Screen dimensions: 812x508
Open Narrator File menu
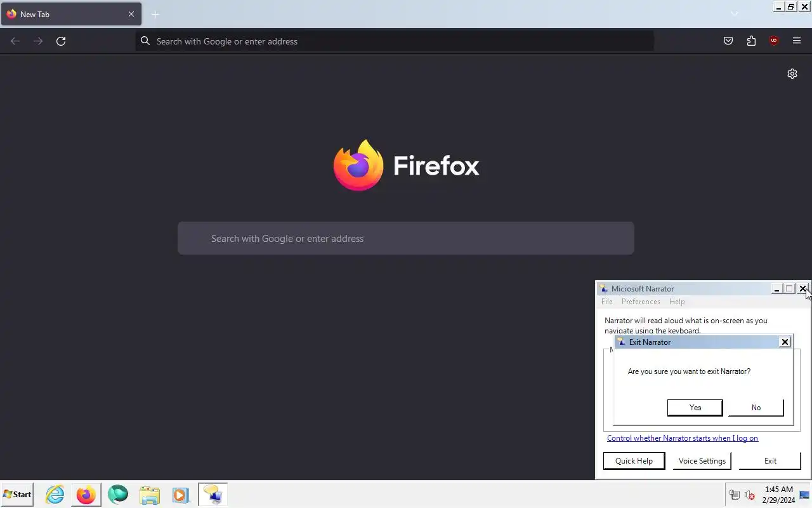click(607, 302)
